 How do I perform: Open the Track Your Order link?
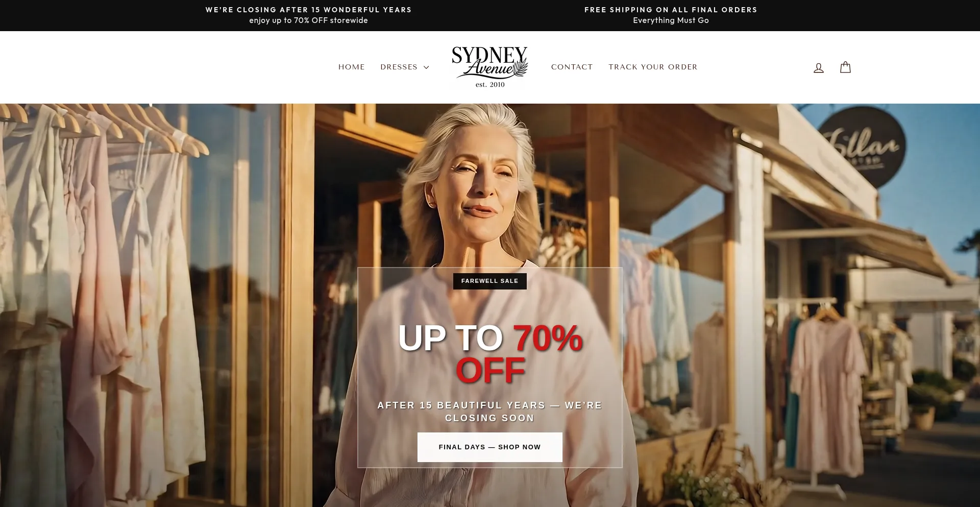click(653, 67)
